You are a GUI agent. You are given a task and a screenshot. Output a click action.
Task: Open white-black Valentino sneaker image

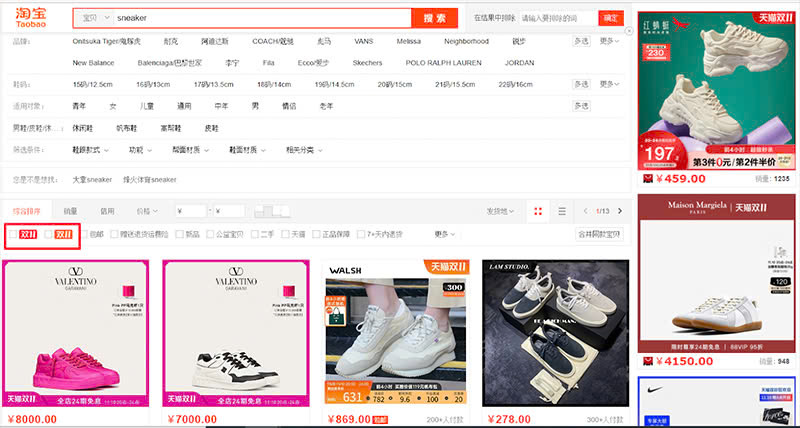(236, 333)
